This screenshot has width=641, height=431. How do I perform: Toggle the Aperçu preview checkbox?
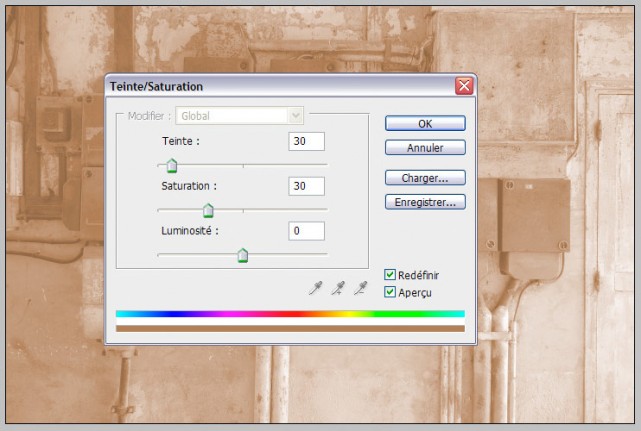tap(390, 292)
